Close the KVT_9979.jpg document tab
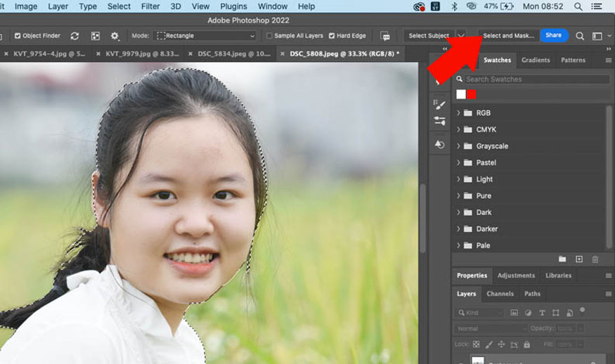This screenshot has height=364, width=615. click(x=98, y=53)
